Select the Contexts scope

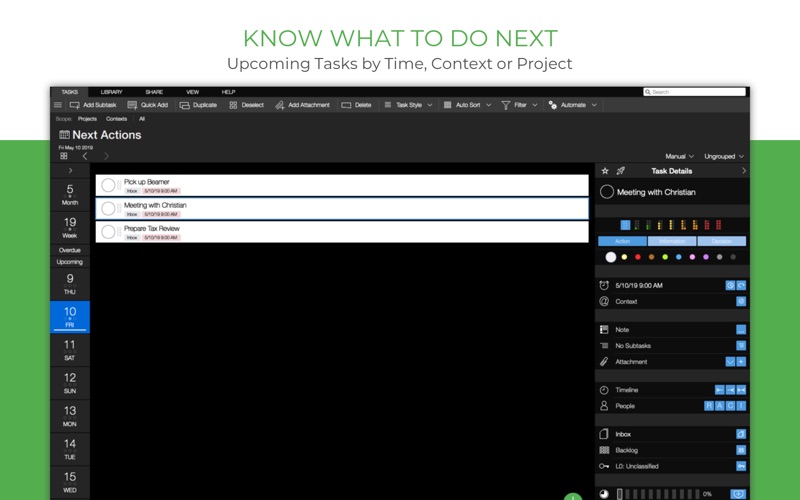[x=116, y=119]
